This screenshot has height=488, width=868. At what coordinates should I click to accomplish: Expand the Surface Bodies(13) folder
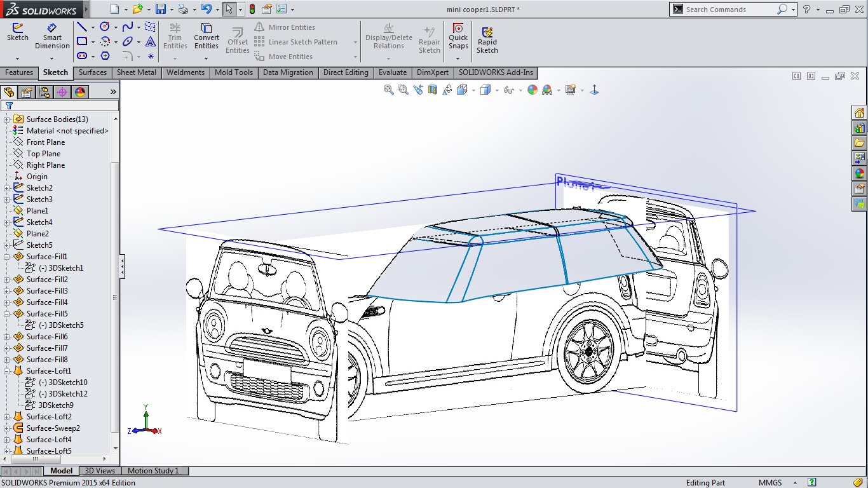click(7, 119)
